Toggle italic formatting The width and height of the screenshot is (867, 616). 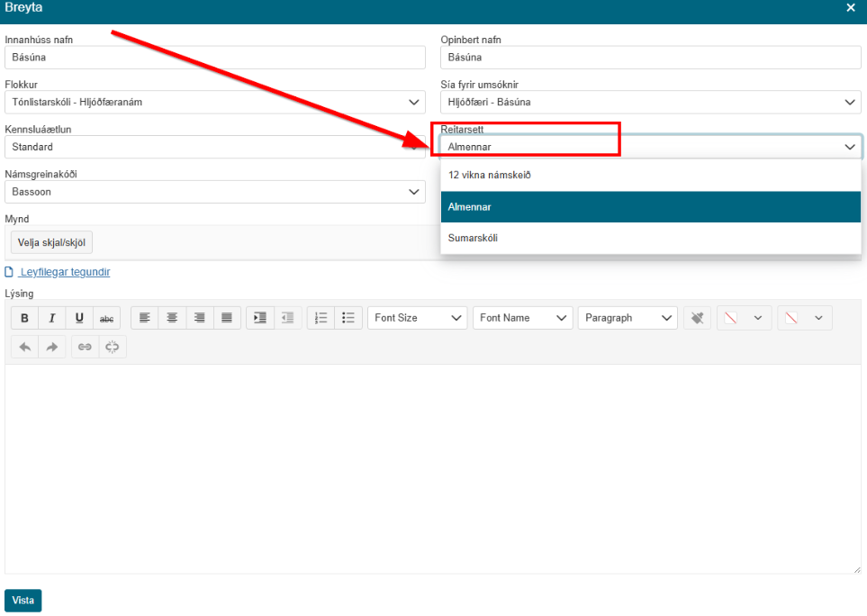click(x=52, y=318)
